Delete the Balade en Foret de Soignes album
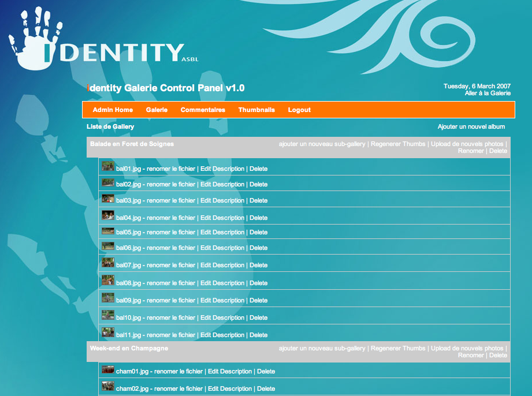Viewport: 532px width, 396px height. pos(498,151)
